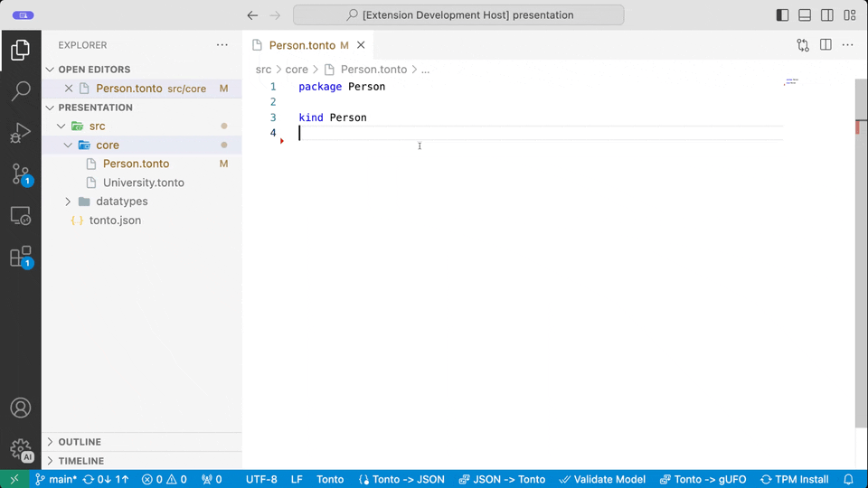Screen dimensions: 868x488
Task: Toggle bottom panel layout icon
Action: click(805, 15)
